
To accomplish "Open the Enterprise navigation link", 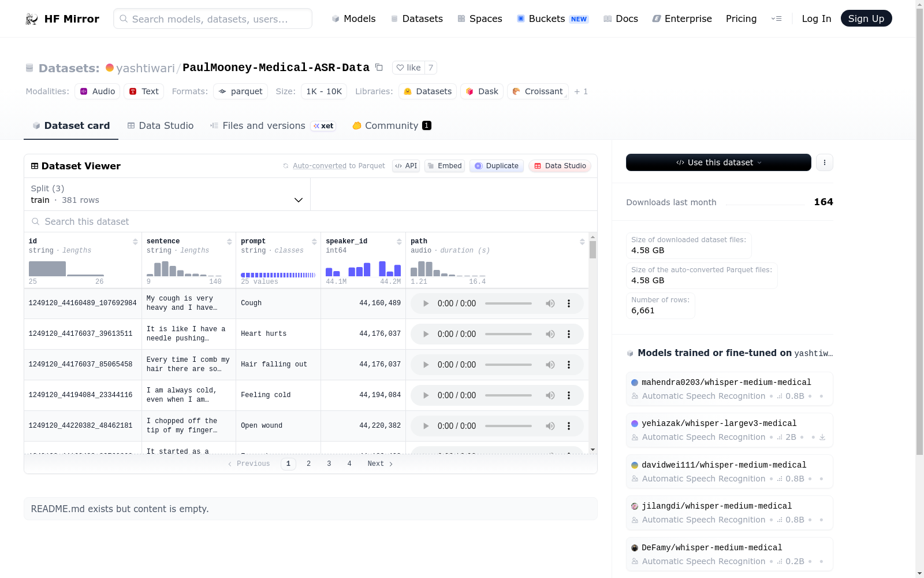I will coord(682,18).
